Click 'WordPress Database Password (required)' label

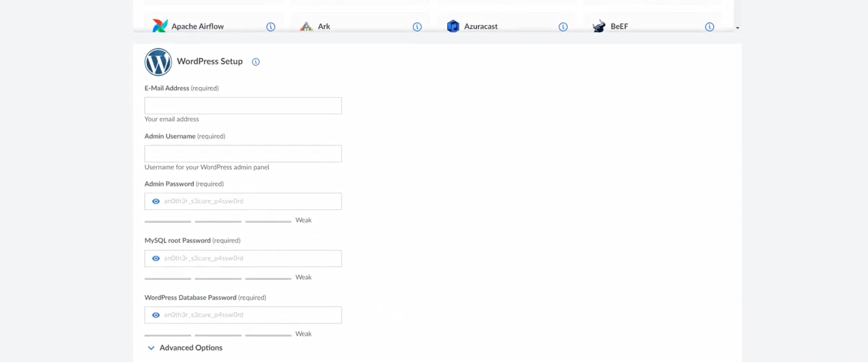point(205,298)
